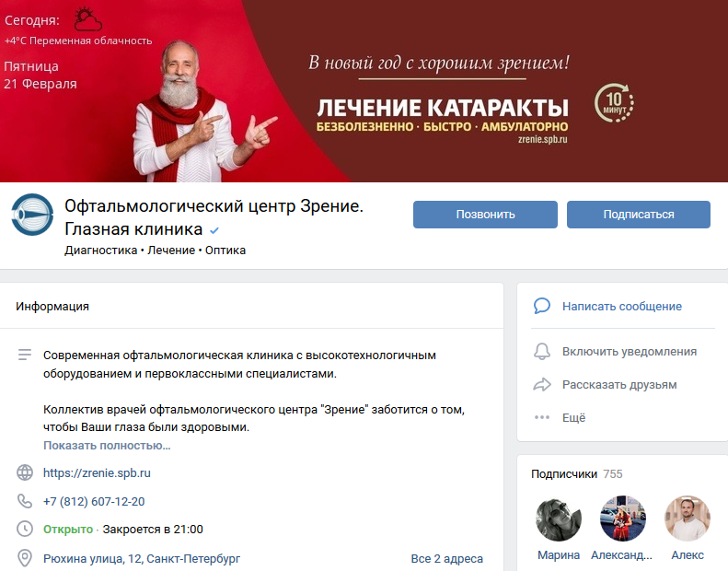
Task: Click the speech bubble message icon
Action: click(542, 306)
